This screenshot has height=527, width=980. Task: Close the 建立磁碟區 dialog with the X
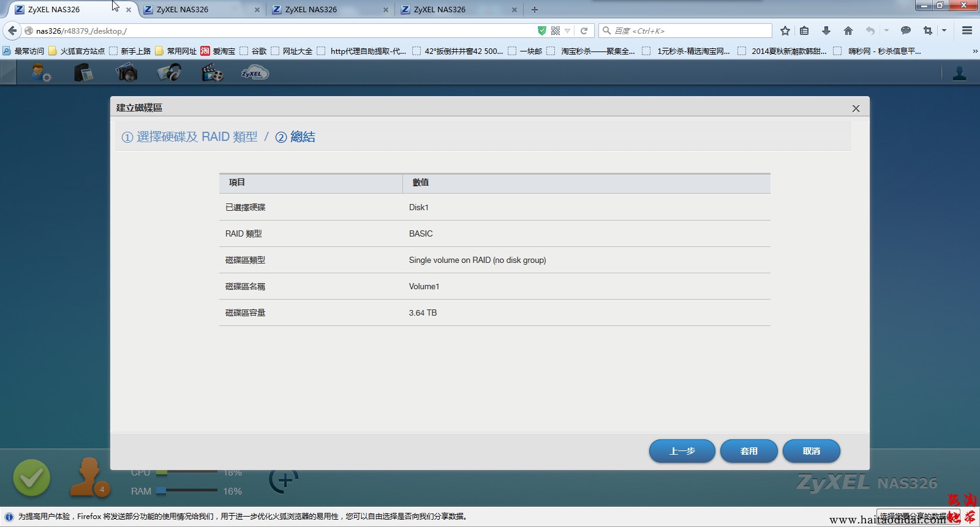coord(856,108)
